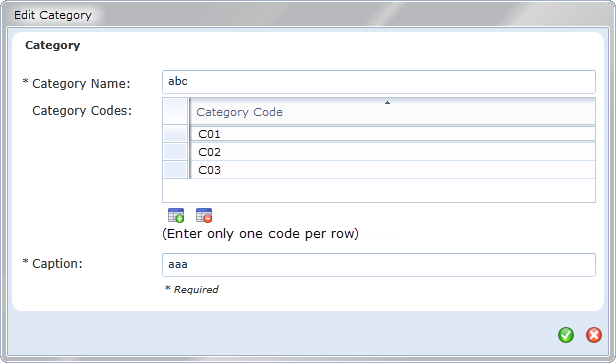Click the Category Codes label
This screenshot has height=363, width=616.
[x=82, y=111]
